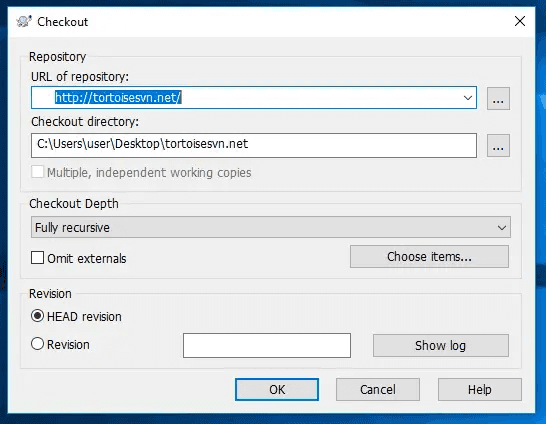Choose the Revision radio button

click(37, 344)
